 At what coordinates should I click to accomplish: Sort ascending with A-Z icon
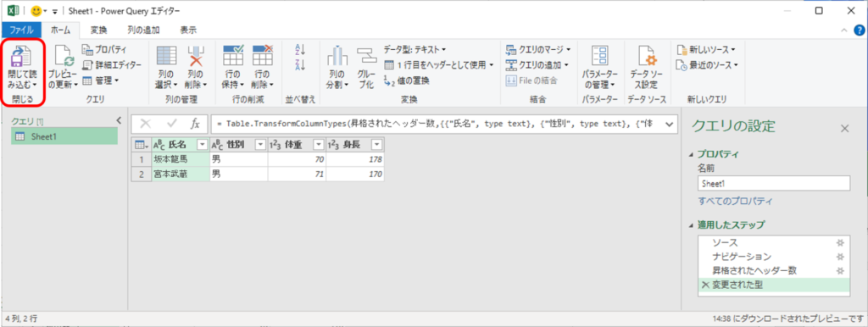coord(301,50)
